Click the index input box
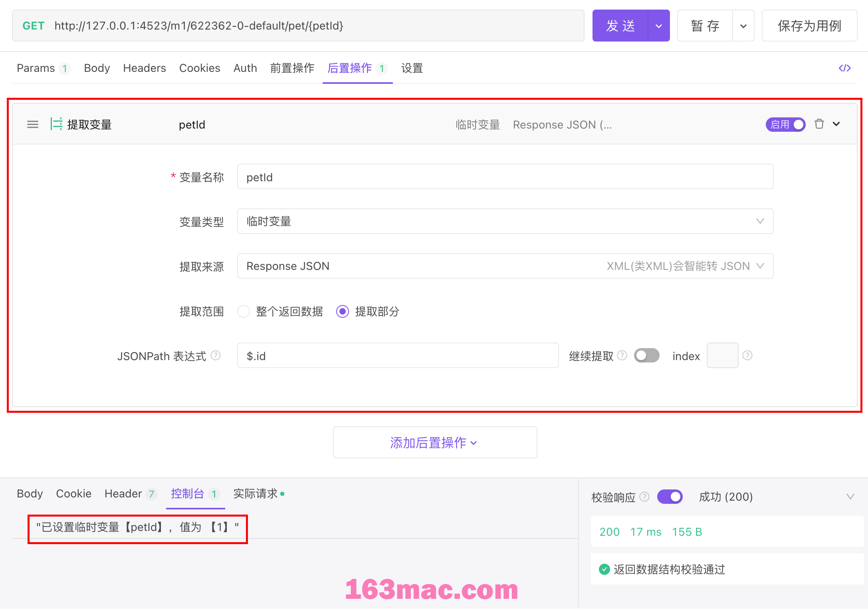Image resolution: width=868 pixels, height=610 pixels. (x=722, y=355)
